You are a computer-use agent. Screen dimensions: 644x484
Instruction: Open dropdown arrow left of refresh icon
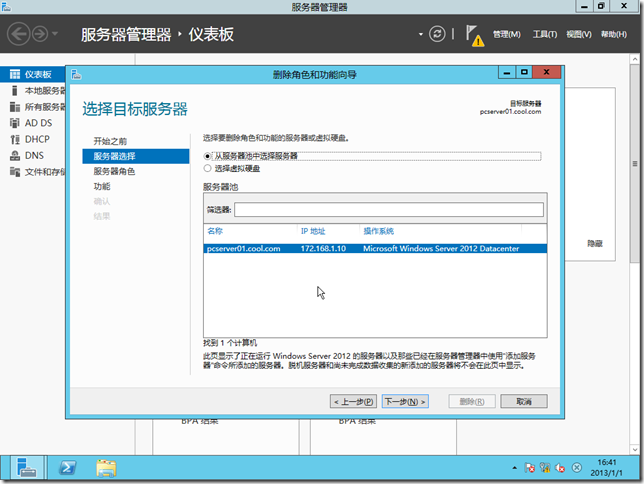[x=421, y=34]
